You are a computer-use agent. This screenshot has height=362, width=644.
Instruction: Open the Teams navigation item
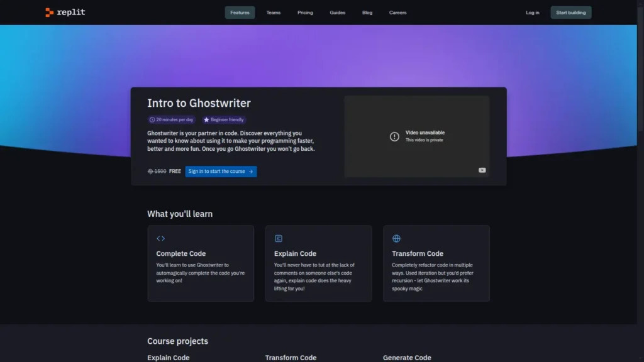[273, 13]
